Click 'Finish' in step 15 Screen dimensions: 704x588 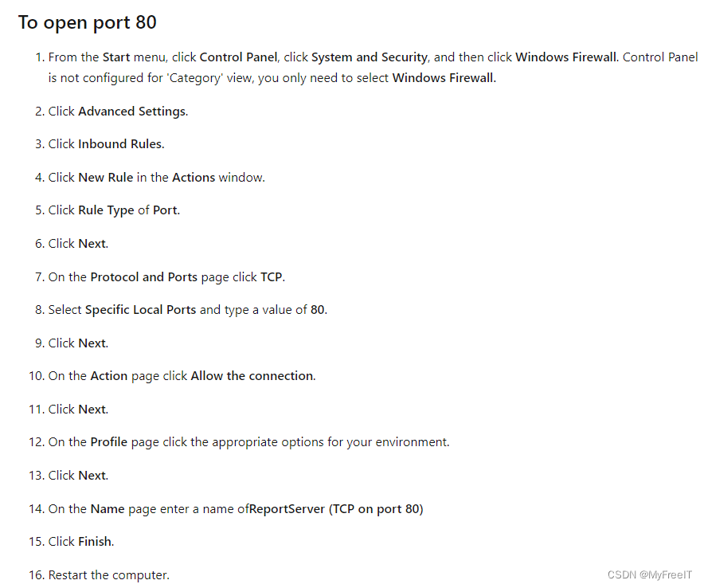coord(95,542)
